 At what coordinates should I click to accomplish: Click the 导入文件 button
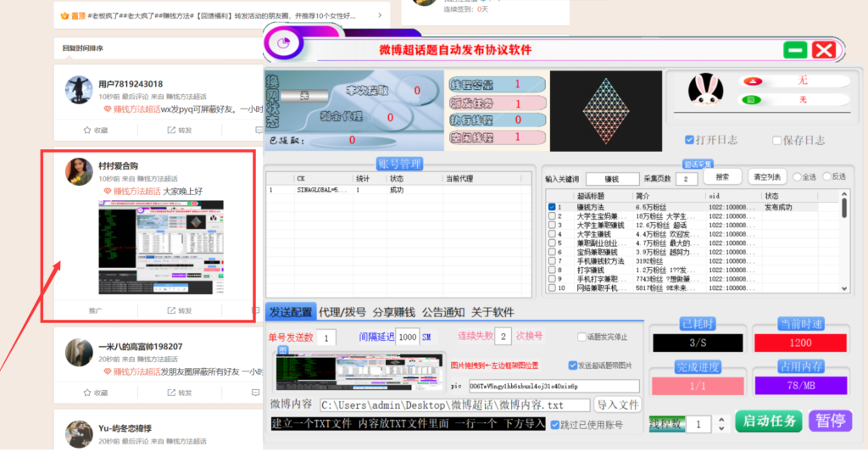[616, 405]
